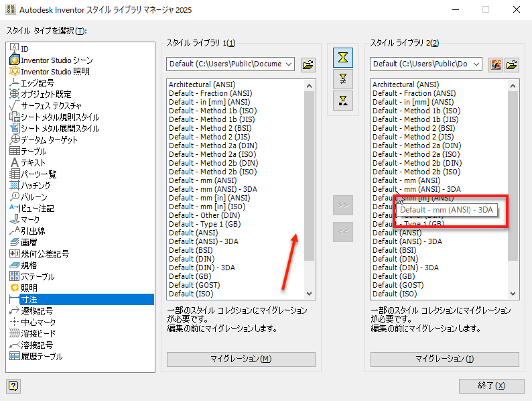
Task: Select Default (GB) in library 2
Action: tap(393, 276)
